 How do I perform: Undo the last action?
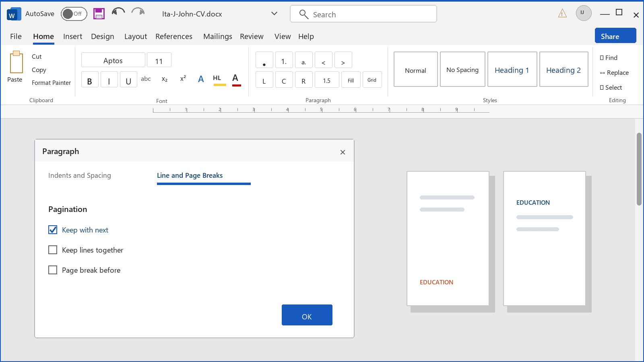[x=118, y=12]
